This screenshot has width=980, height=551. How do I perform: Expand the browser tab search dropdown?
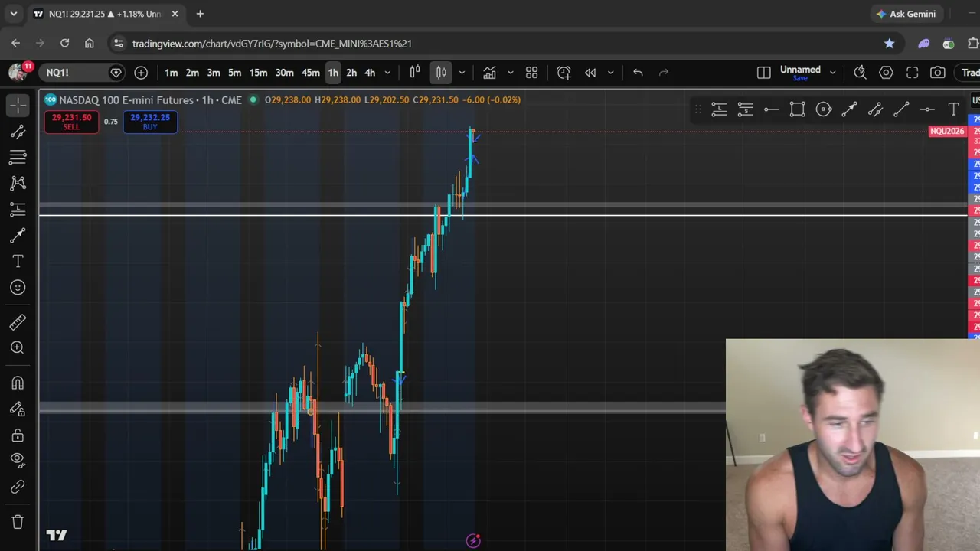13,14
